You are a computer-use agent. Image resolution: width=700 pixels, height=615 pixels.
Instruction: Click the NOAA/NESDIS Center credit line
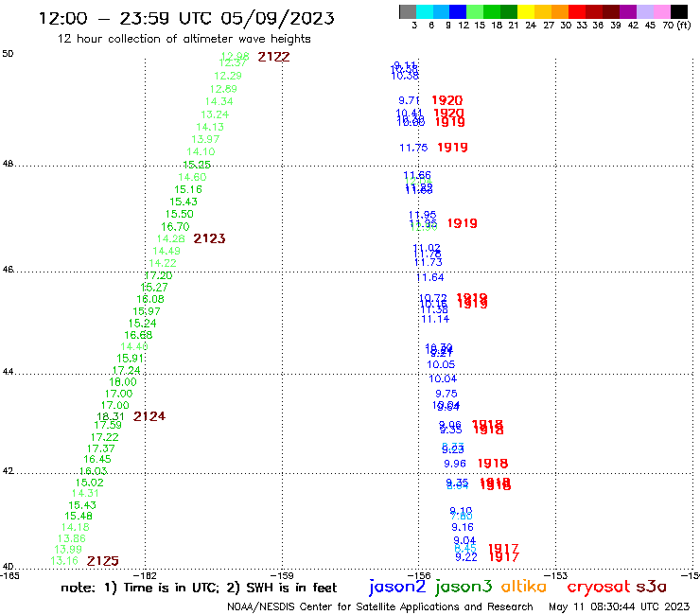tap(380, 606)
